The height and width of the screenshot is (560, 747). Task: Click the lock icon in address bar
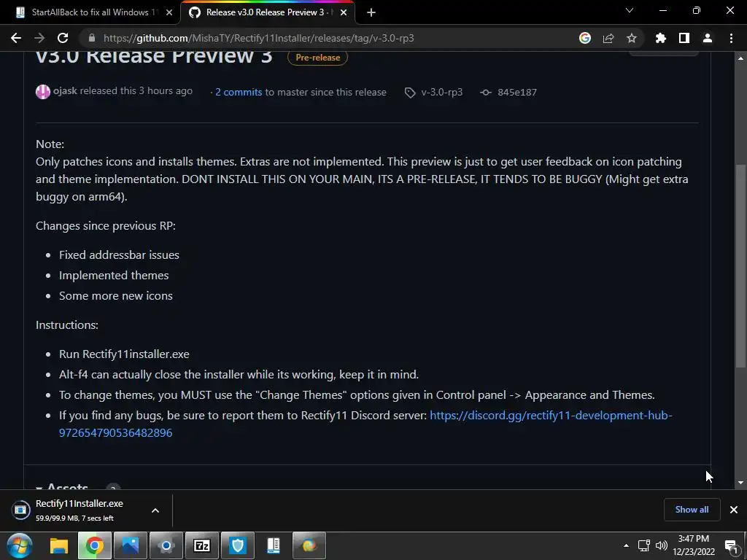[92, 38]
